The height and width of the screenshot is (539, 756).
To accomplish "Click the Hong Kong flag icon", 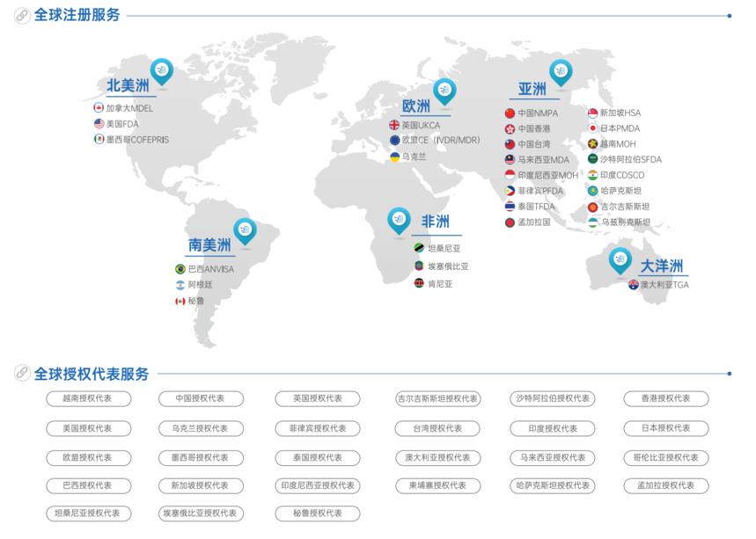I will 510,128.
